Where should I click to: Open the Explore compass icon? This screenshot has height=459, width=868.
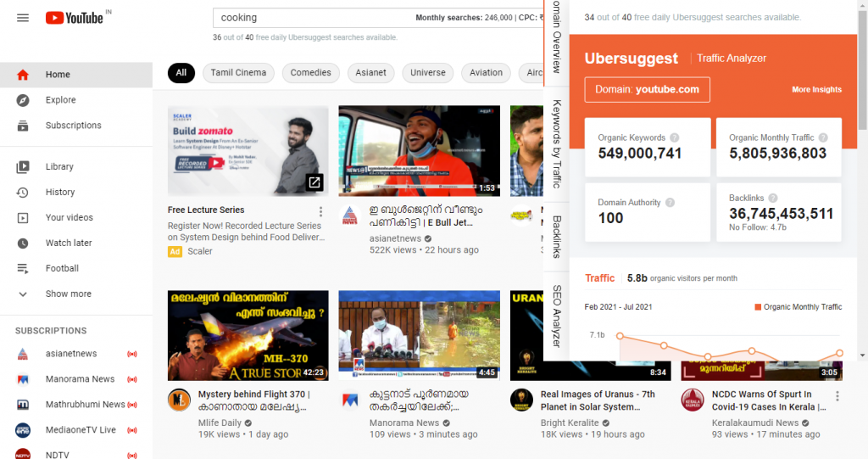pyautogui.click(x=23, y=100)
